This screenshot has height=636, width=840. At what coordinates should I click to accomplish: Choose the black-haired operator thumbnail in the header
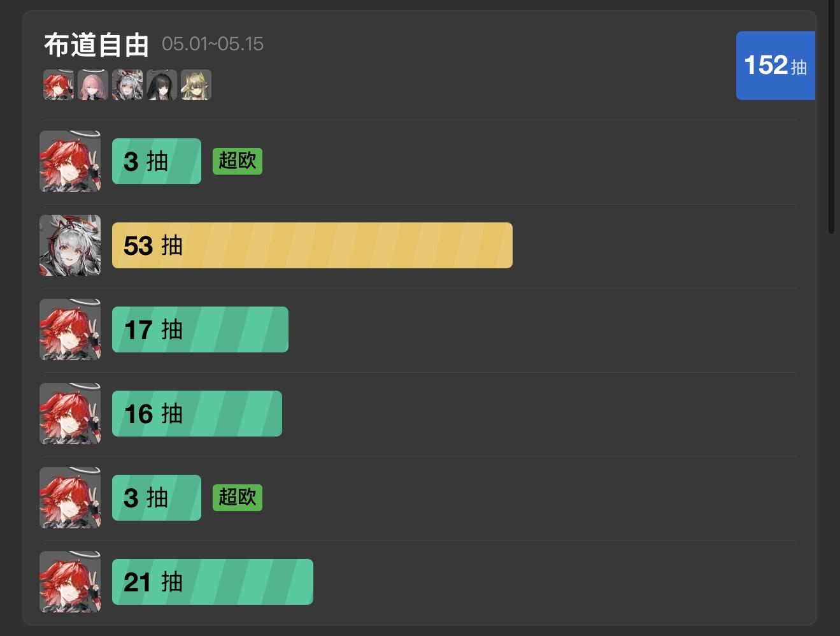162,85
